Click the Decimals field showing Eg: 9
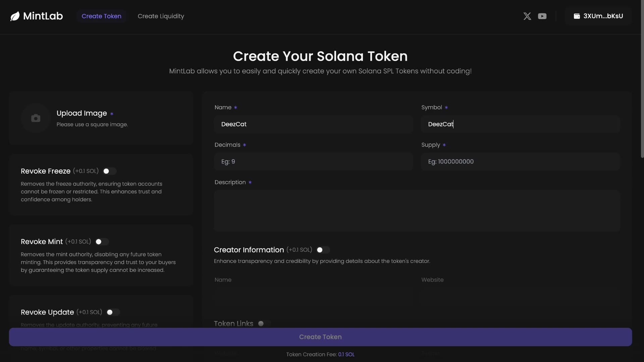The width and height of the screenshot is (644, 362). click(314, 162)
